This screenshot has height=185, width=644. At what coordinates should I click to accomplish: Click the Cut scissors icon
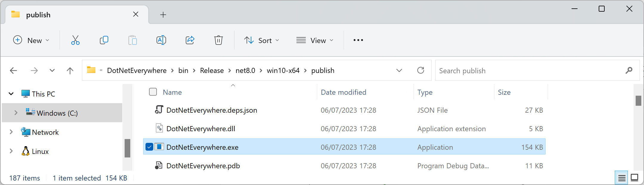pyautogui.click(x=75, y=40)
